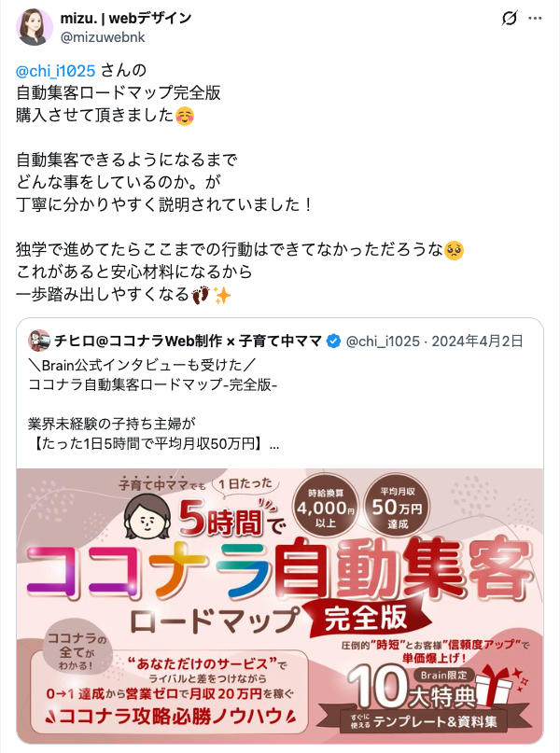
Task: Click the ココナラ攻略必勝ノウハウ box
Action: [x=169, y=692]
